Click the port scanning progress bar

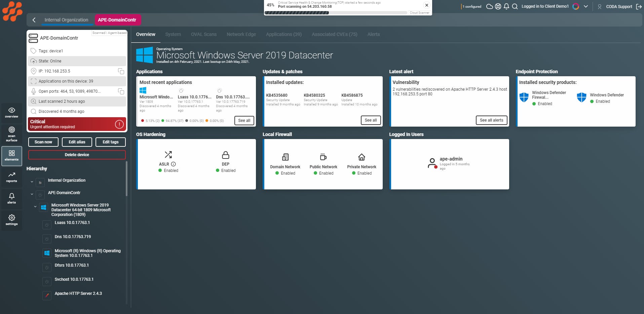tap(336, 13)
